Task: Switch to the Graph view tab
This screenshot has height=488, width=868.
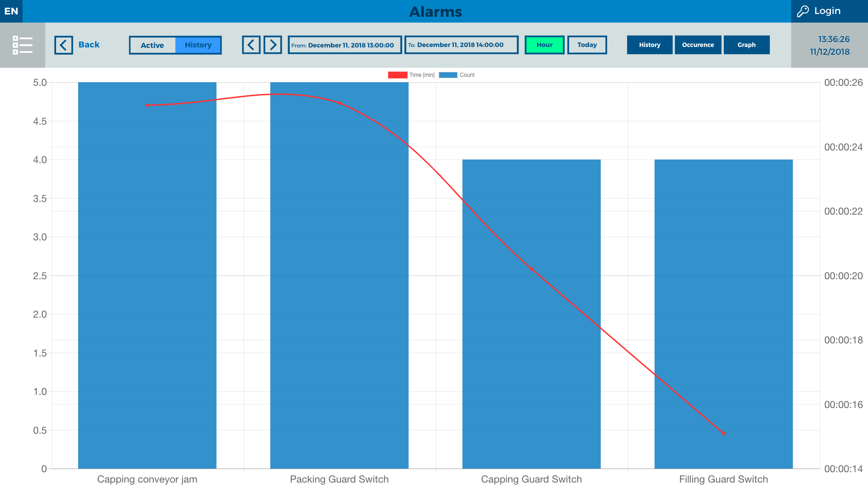Action: (747, 45)
